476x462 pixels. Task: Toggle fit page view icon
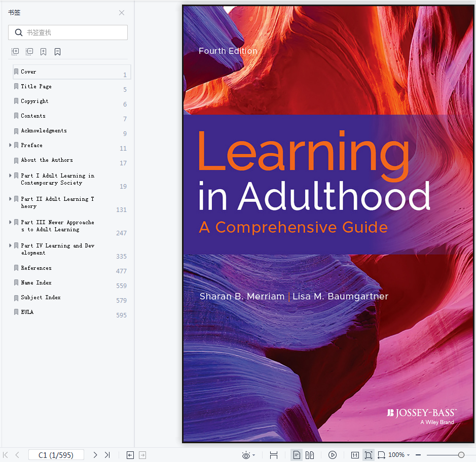pos(368,455)
